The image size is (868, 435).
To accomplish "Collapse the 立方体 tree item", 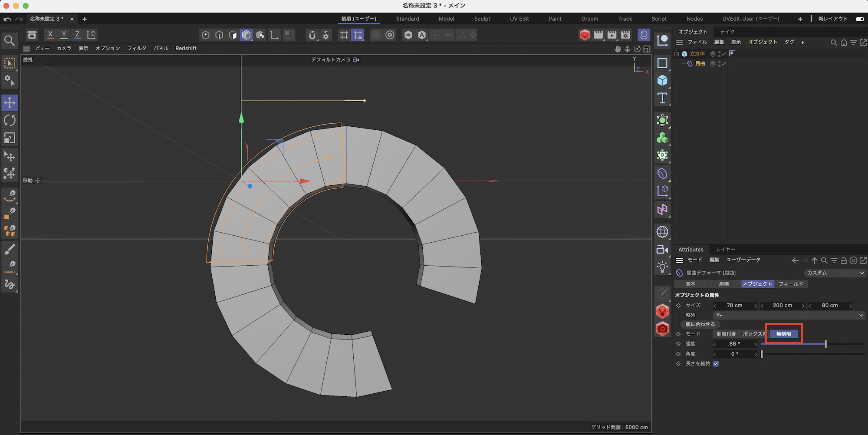I will point(677,54).
